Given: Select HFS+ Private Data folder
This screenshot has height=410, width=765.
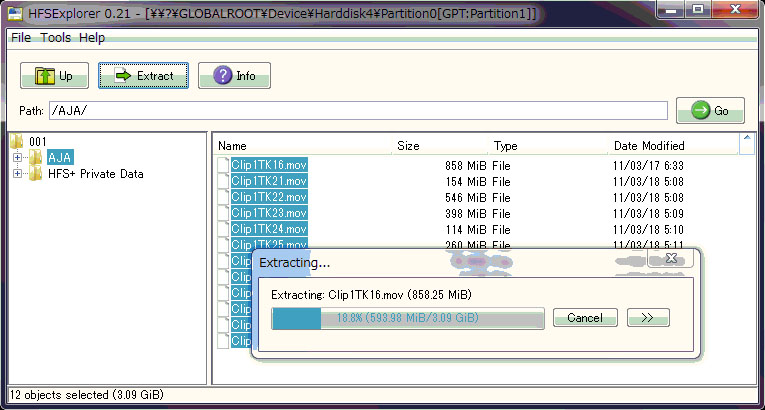Looking at the screenshot, I should pyautogui.click(x=96, y=174).
